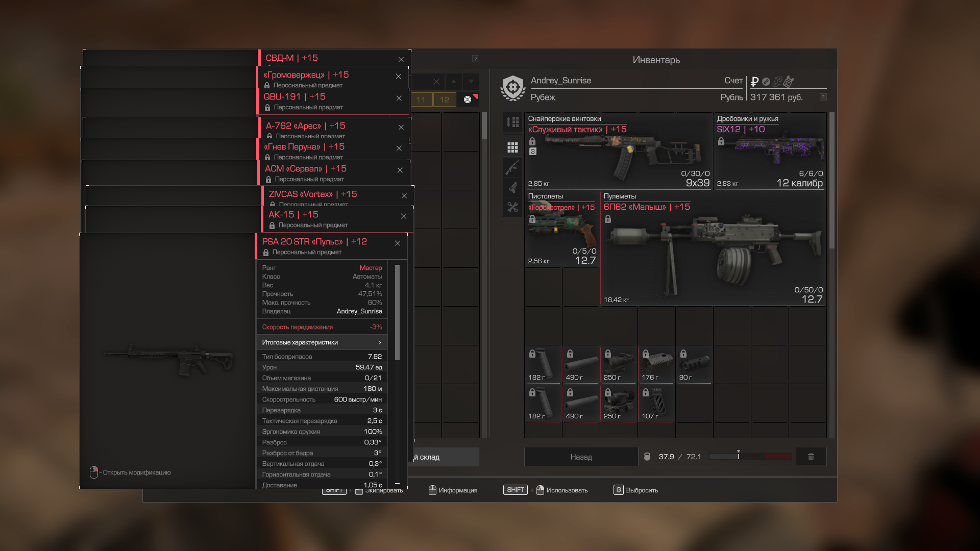Click the tooltip stats scrollbar
The image size is (980, 551).
tap(398, 312)
